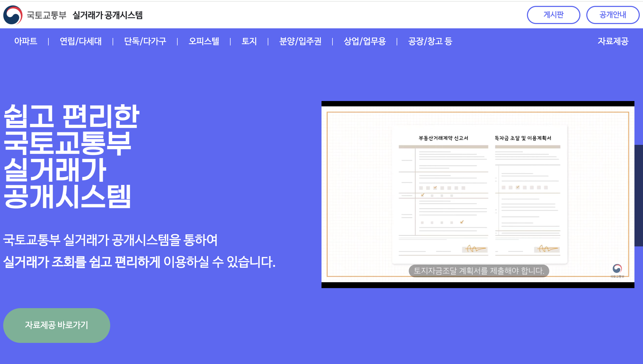The height and width of the screenshot is (364, 643).
Task: Select the 오피스텔 menu item
Action: tap(204, 41)
